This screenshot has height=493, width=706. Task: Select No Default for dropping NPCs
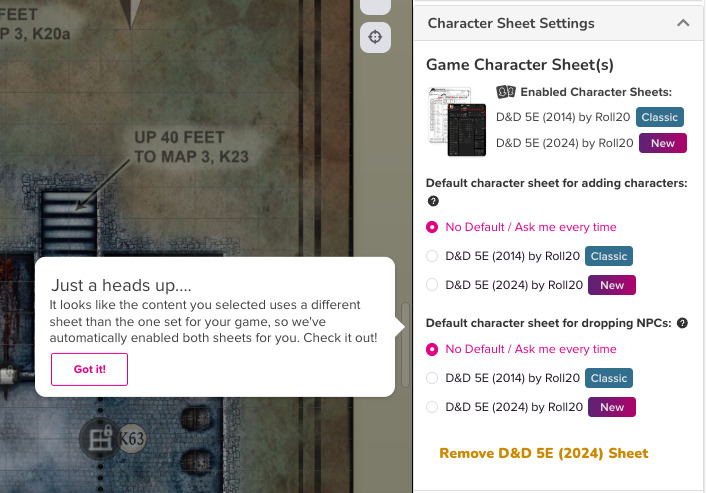(432, 349)
